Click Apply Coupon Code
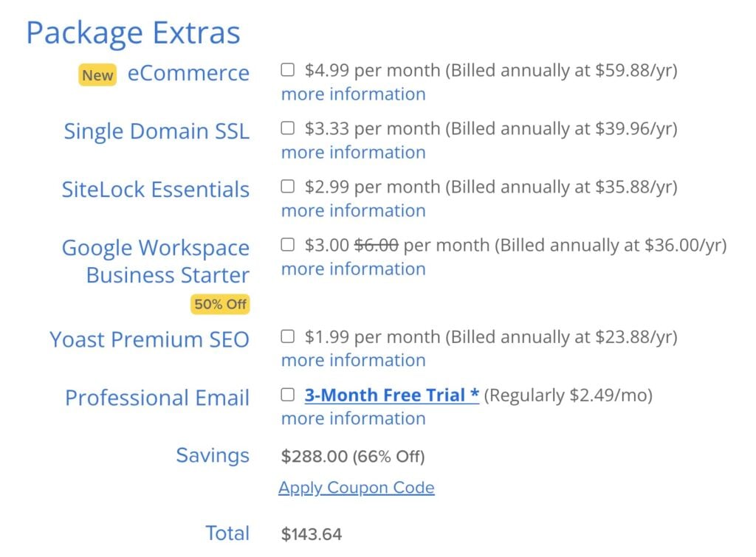Image resolution: width=756 pixels, height=557 pixels. pyautogui.click(x=356, y=487)
